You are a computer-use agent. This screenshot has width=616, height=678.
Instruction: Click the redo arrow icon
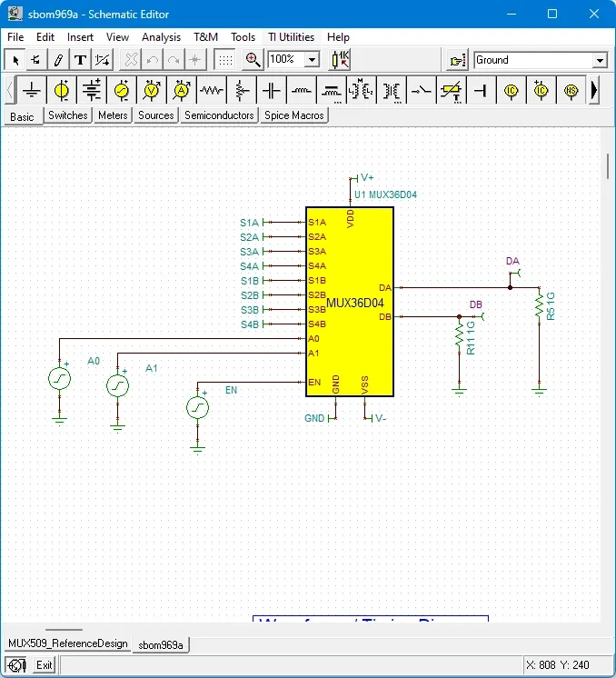174,60
